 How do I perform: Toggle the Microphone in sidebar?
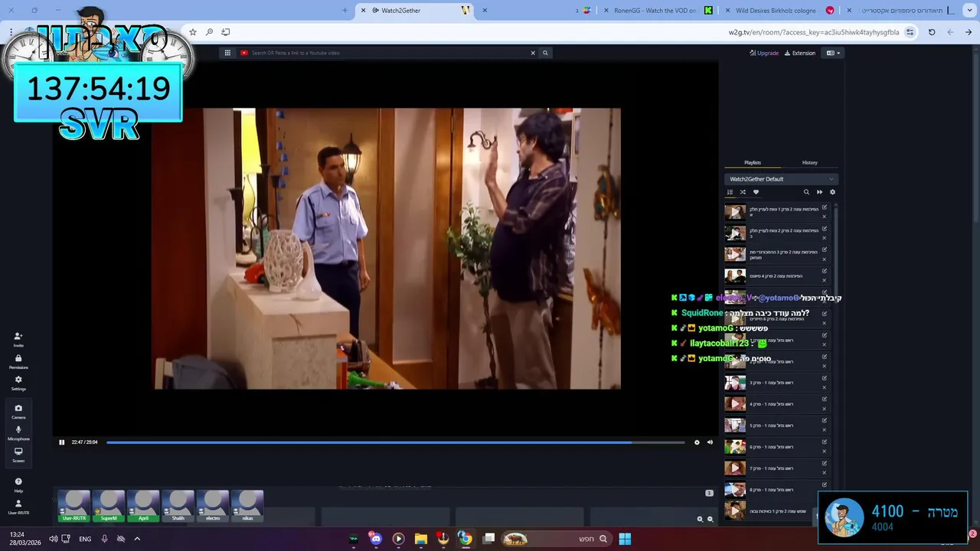click(18, 433)
